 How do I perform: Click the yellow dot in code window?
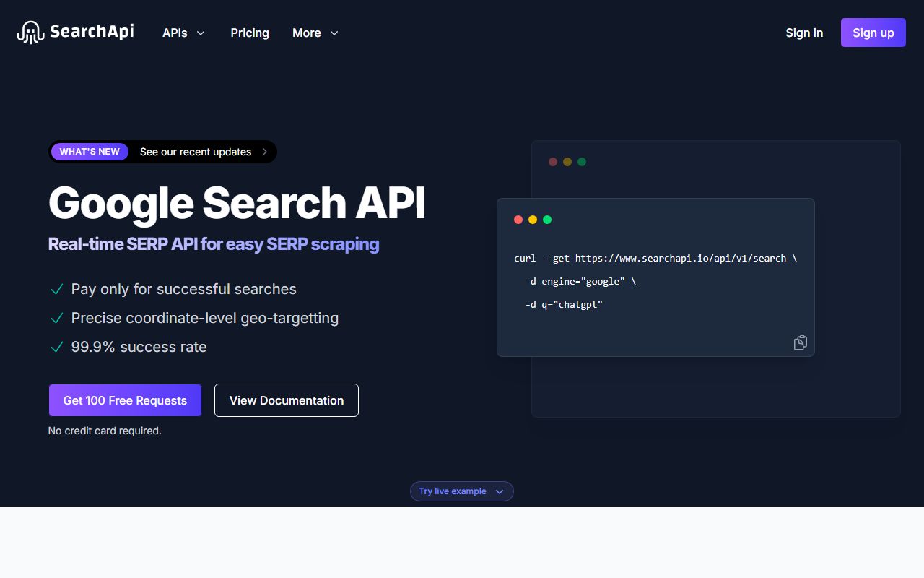tap(533, 220)
